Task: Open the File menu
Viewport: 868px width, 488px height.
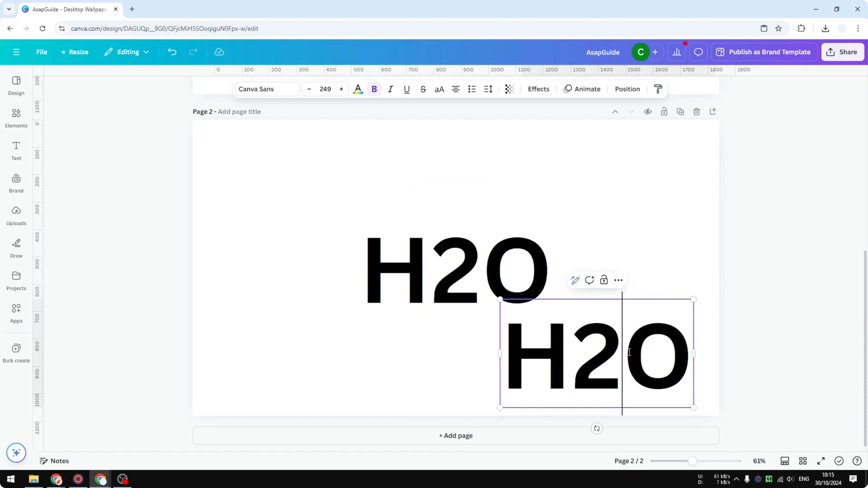Action: [42, 52]
